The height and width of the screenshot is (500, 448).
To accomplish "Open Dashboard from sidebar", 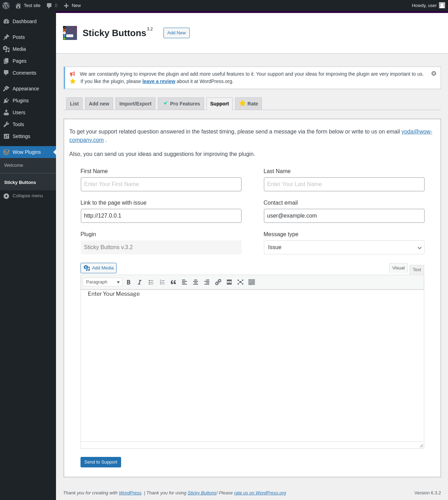I will pyautogui.click(x=28, y=21).
